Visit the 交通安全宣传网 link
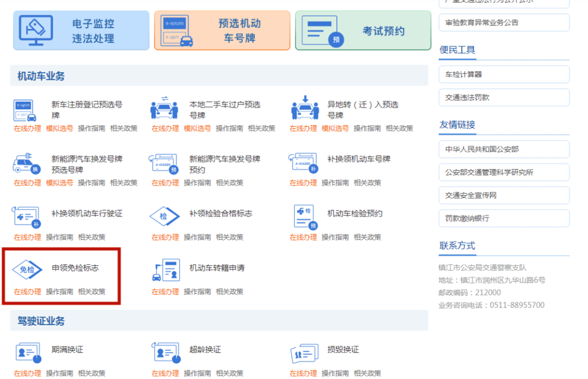Screen dimensions: 588x379 pos(504,196)
